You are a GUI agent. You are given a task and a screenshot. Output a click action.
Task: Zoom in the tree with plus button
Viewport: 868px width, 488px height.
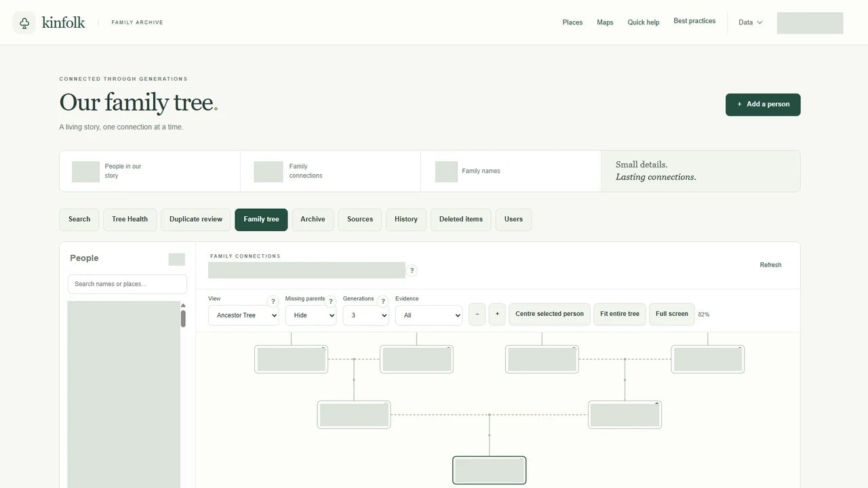click(497, 314)
